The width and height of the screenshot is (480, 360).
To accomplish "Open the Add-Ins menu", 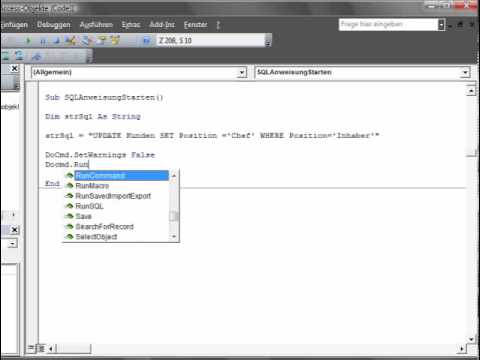I will pyautogui.click(x=162, y=25).
